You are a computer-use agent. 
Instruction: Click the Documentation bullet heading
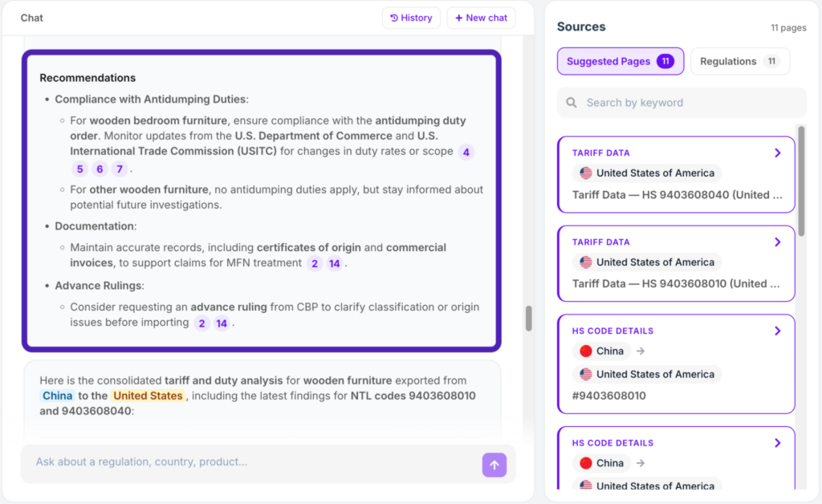pyautogui.click(x=96, y=226)
